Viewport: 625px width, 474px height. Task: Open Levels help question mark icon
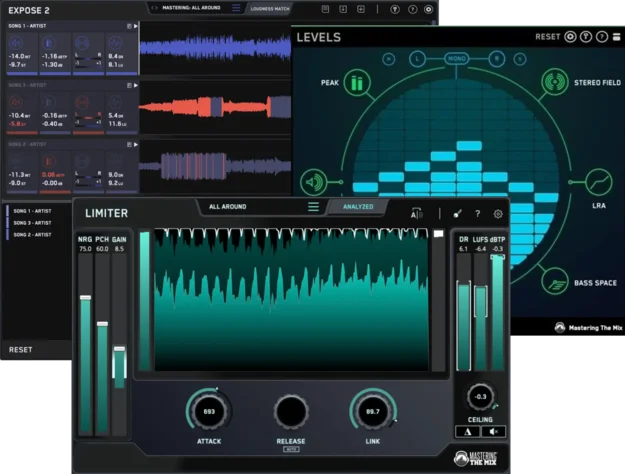[x=602, y=37]
